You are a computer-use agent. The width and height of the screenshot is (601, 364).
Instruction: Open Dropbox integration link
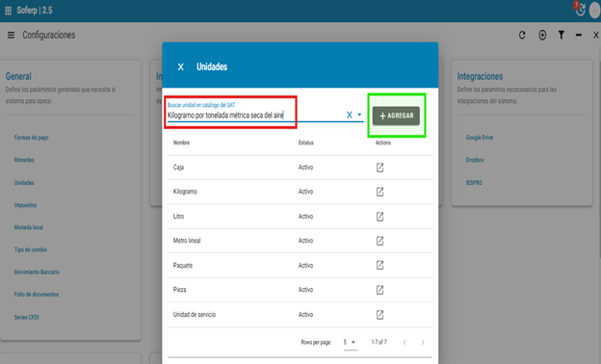coord(475,160)
